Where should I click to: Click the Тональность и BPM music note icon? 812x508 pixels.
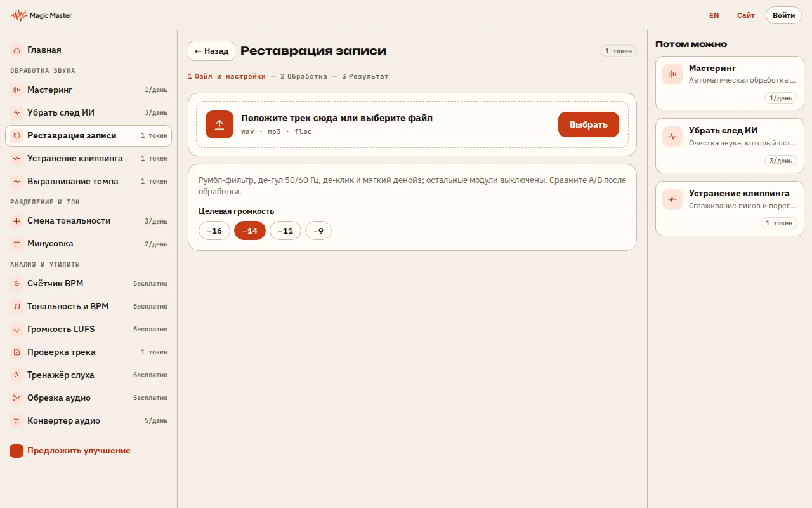pyautogui.click(x=16, y=306)
